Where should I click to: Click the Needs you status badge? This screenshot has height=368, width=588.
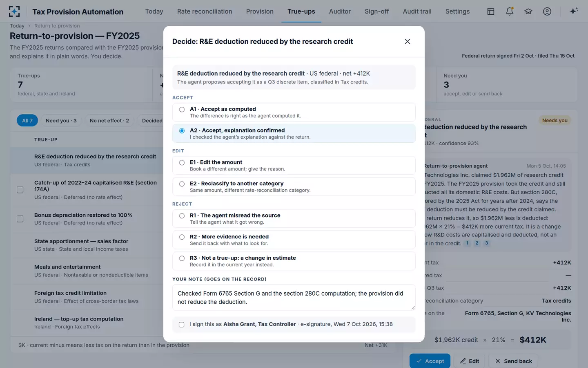point(555,120)
